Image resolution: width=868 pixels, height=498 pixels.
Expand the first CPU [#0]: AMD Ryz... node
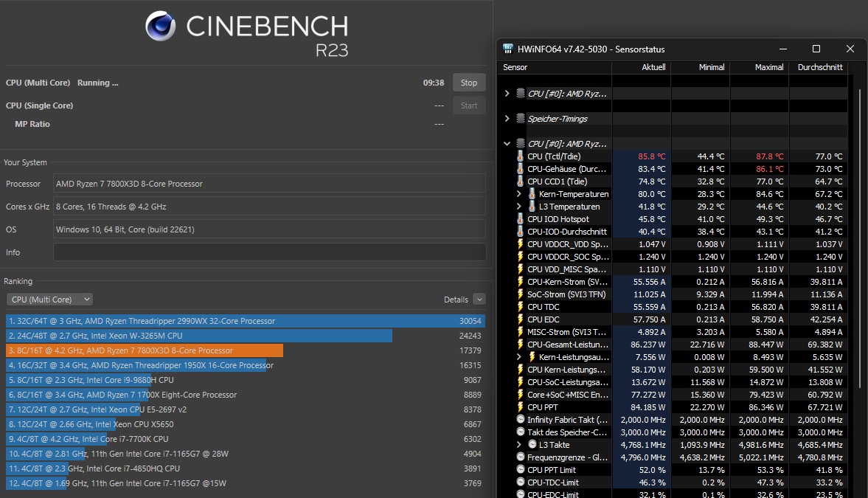(x=507, y=94)
